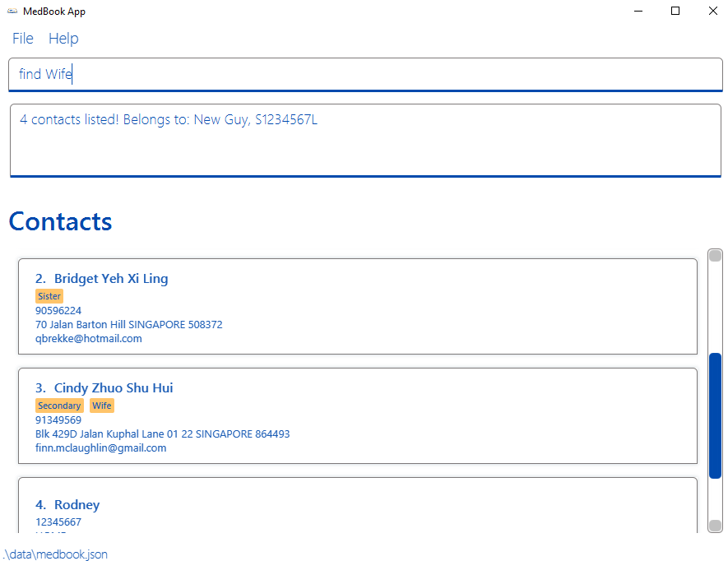Viewport: 728px width, 561px height.
Task: Click email qbrekke@hotmail.com
Action: click(x=89, y=339)
